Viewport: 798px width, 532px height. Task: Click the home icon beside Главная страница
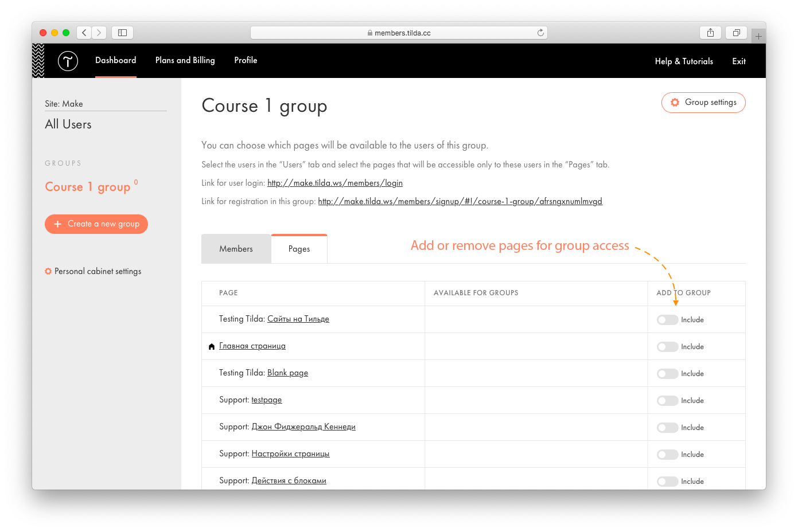point(212,346)
